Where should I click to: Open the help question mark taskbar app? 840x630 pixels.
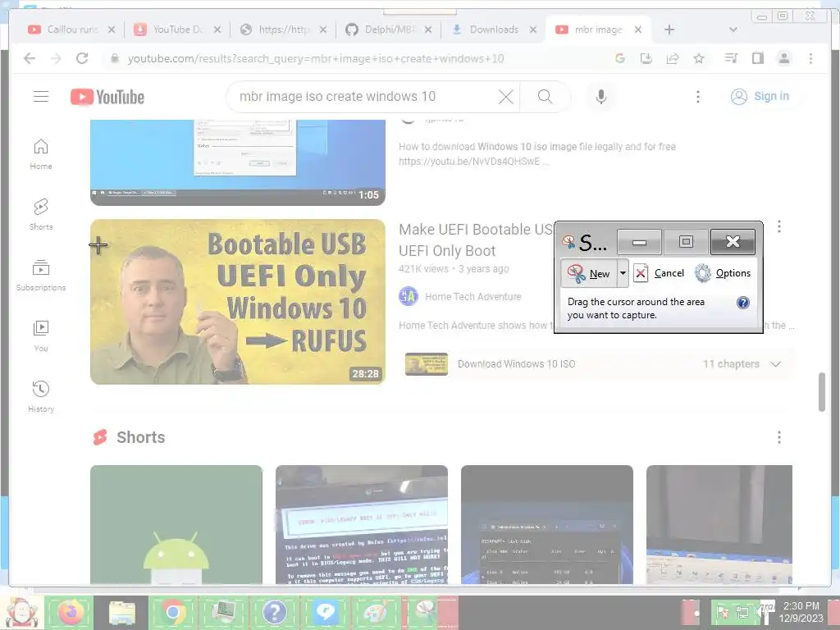point(274,612)
